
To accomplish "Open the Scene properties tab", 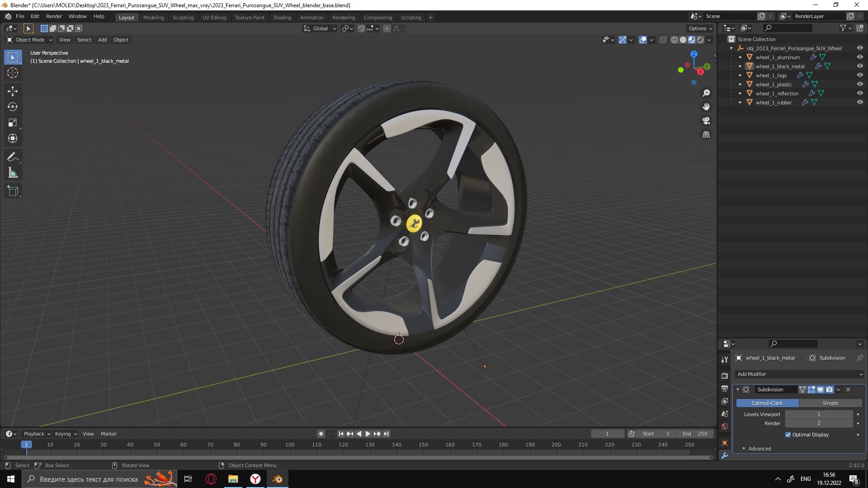I will 725,414.
